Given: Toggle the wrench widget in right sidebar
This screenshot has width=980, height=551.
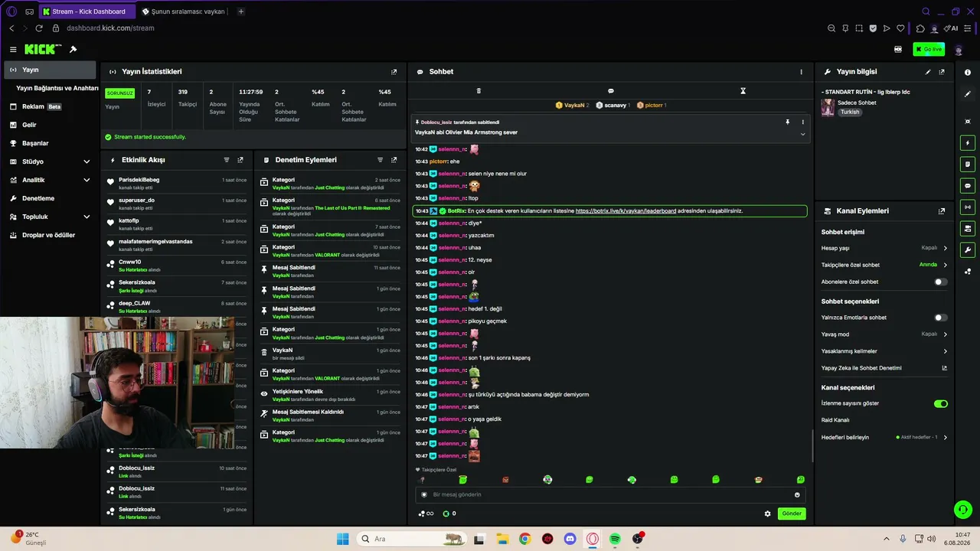Looking at the screenshot, I should coord(968,249).
